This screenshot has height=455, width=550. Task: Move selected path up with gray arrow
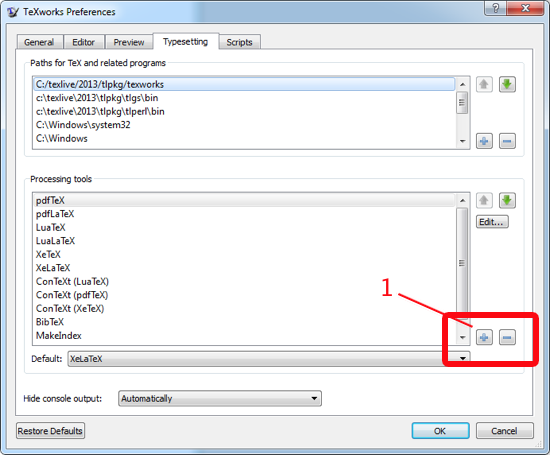(484, 85)
